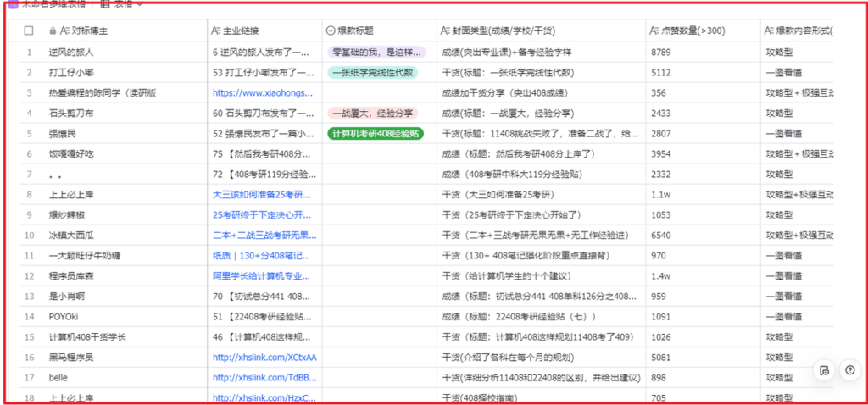Viewport: 868px width, 405px height.
Task: Select row number 5 for 張懷民
Action: pos(29,134)
